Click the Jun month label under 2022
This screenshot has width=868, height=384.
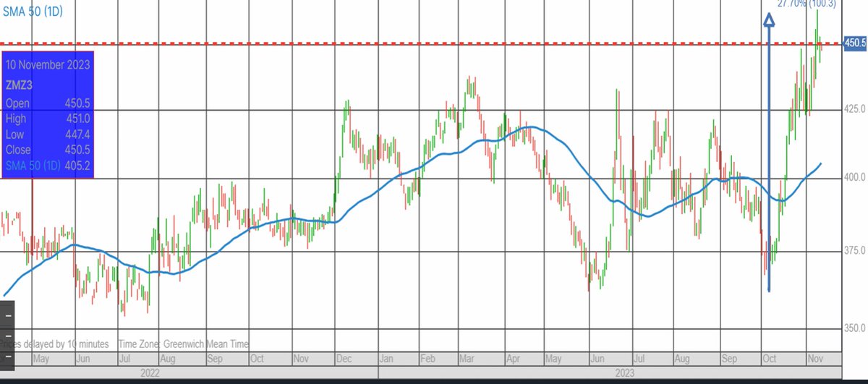[x=84, y=359]
